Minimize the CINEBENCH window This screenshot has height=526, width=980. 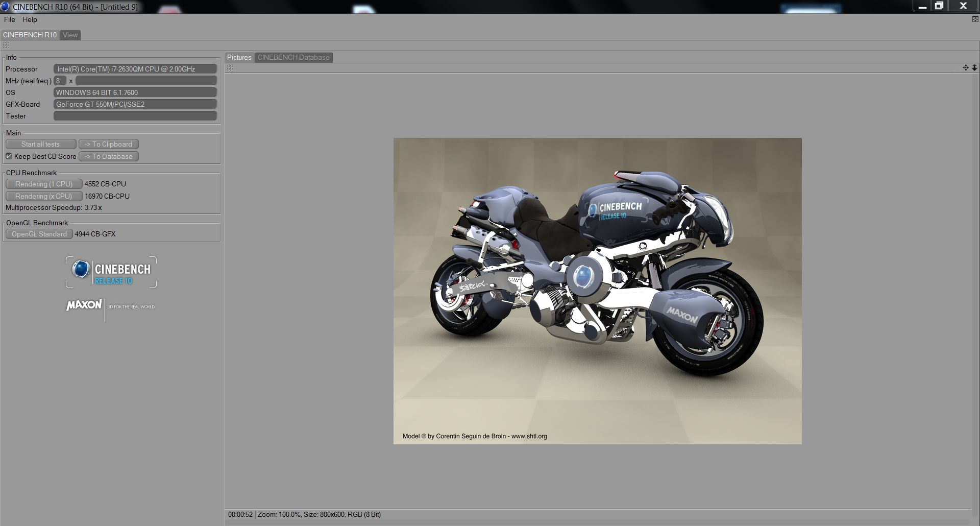click(x=922, y=6)
